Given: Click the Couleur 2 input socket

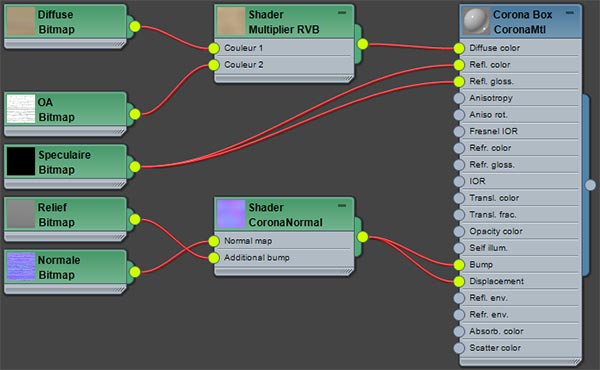Looking at the screenshot, I should (214, 65).
